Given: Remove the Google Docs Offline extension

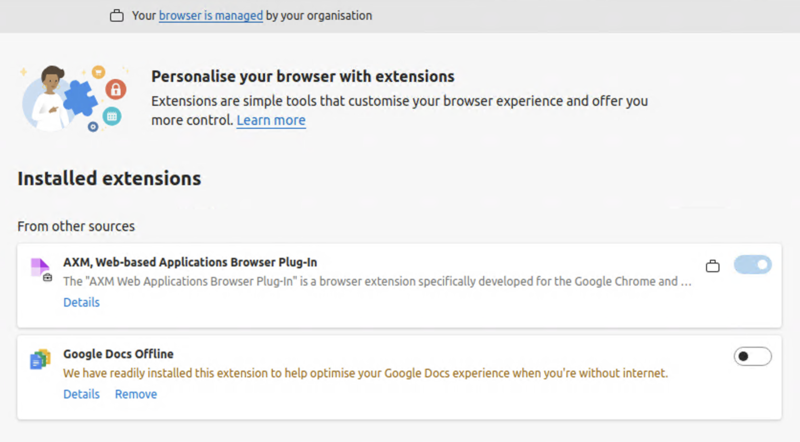Looking at the screenshot, I should [135, 394].
